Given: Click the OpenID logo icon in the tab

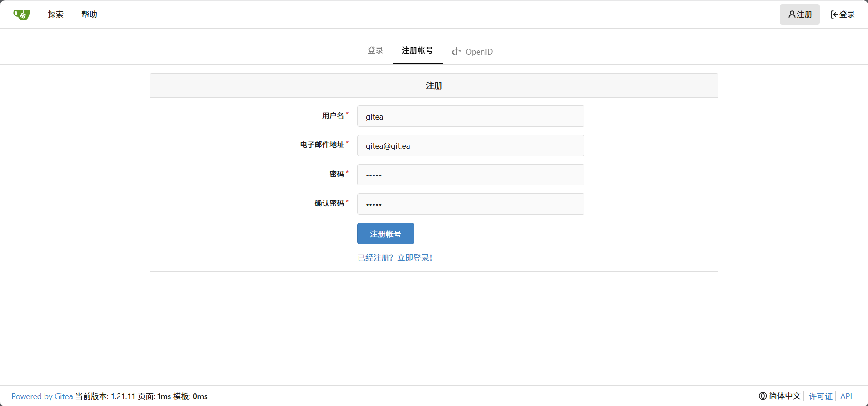Looking at the screenshot, I should click(456, 51).
